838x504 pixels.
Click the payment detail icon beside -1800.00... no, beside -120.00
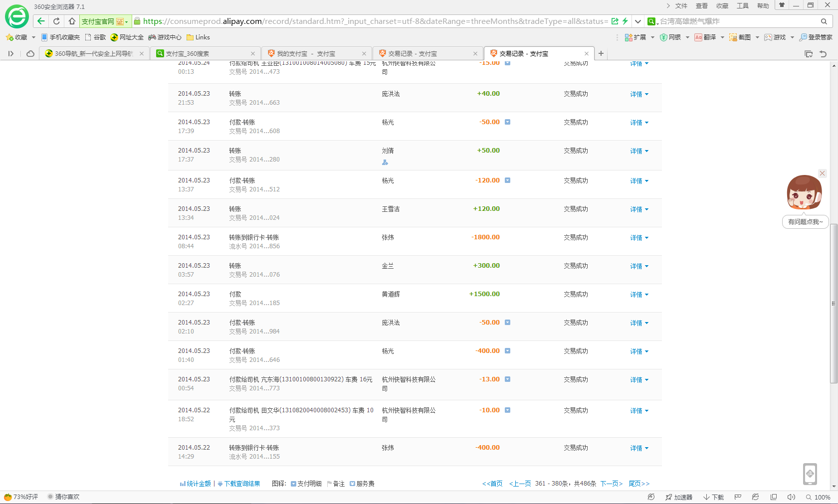click(x=507, y=180)
